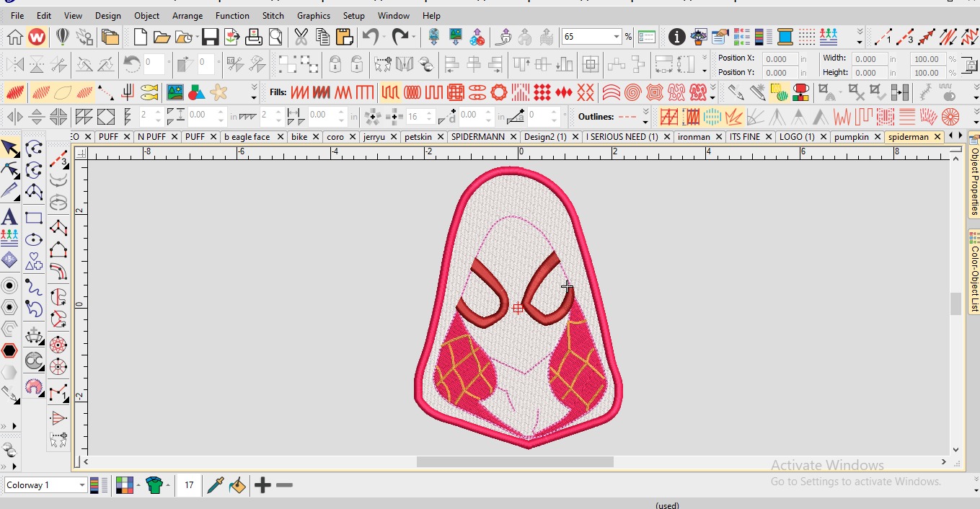
Task: Open the Stitch menu
Action: 273,15
